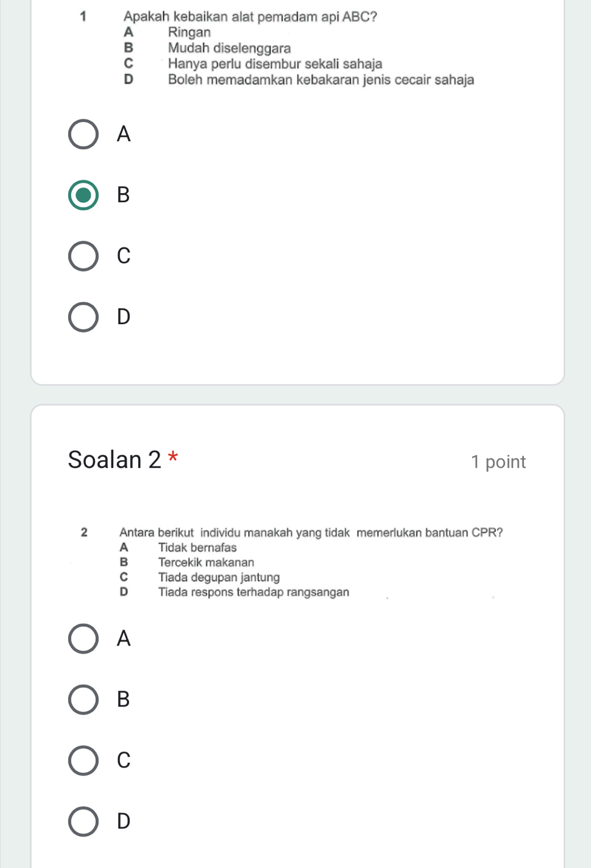Pick radio option C under Soalan 2
Image resolution: width=591 pixels, height=868 pixels.
83,760
